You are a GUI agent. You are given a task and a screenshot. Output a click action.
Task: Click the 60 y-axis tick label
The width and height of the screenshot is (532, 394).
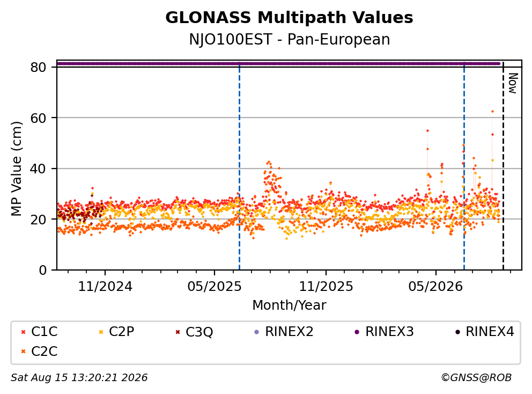(x=38, y=118)
